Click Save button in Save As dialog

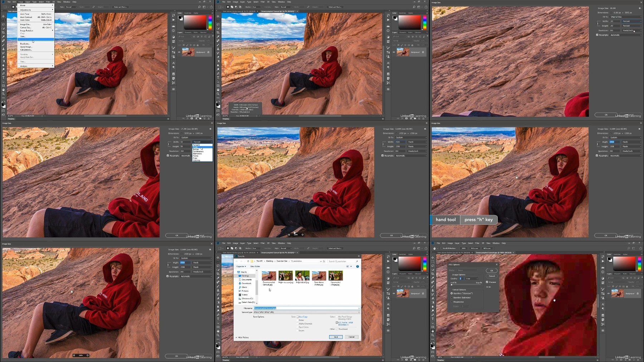coord(336,337)
